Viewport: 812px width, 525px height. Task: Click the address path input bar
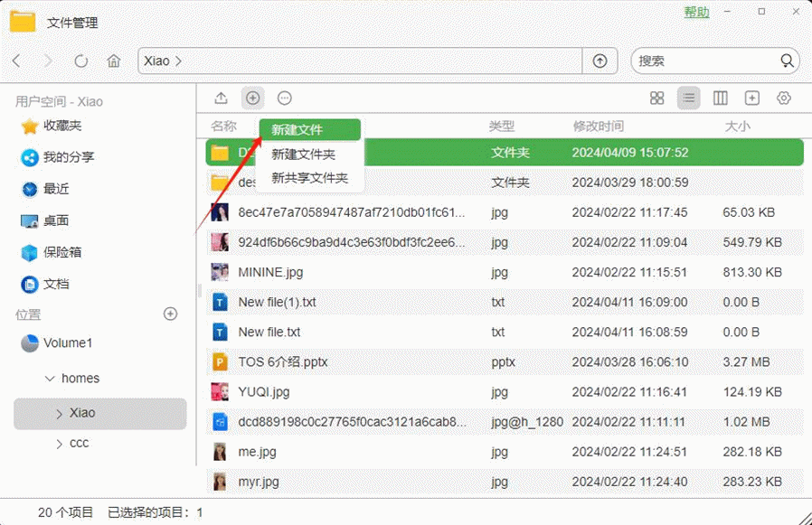(x=360, y=61)
